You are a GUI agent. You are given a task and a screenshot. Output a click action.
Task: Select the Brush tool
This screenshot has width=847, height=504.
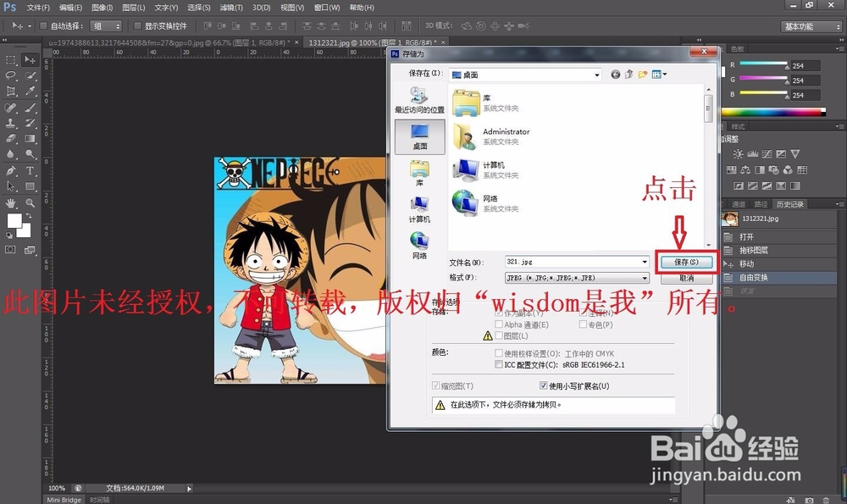(x=30, y=108)
